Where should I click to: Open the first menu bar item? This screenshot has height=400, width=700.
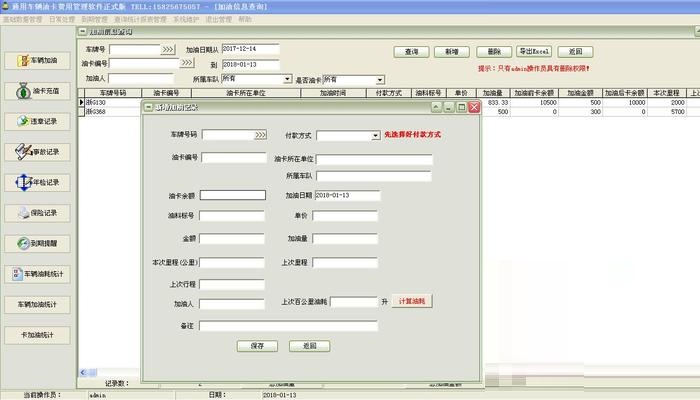pyautogui.click(x=23, y=19)
